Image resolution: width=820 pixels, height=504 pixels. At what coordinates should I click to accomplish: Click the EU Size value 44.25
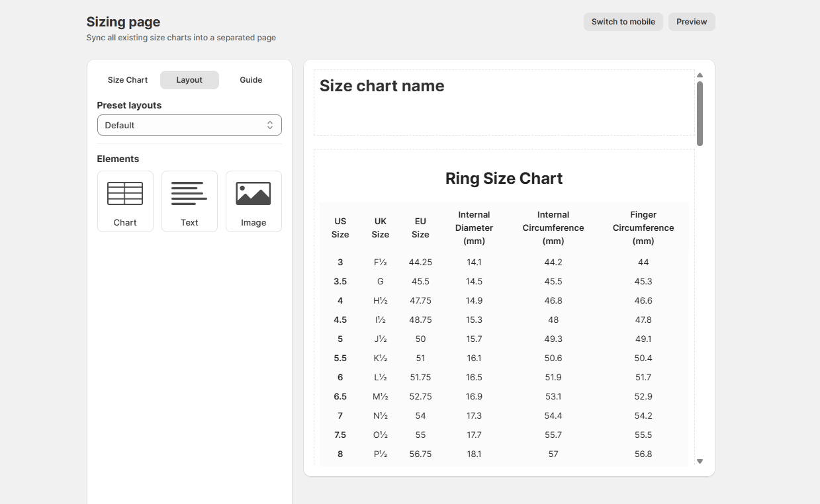pyautogui.click(x=420, y=262)
